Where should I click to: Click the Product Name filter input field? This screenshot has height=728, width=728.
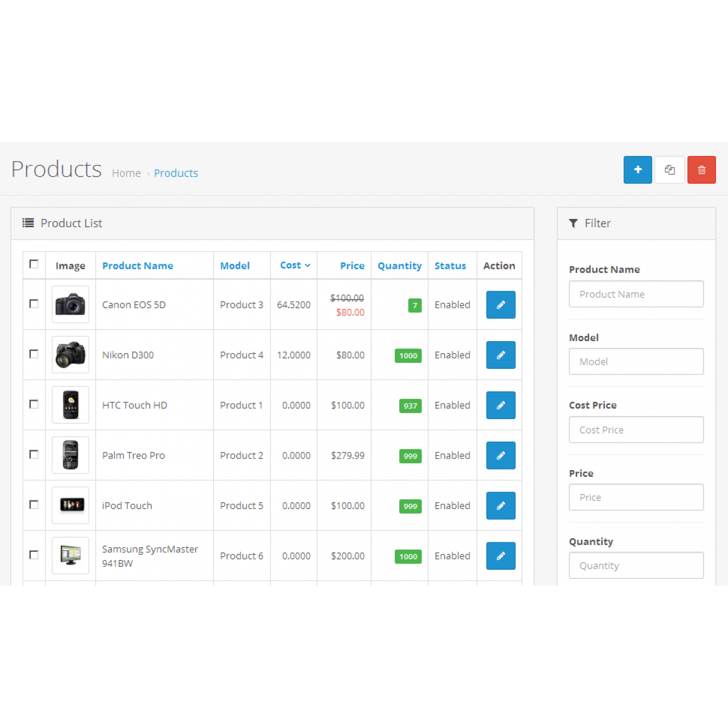(x=636, y=294)
